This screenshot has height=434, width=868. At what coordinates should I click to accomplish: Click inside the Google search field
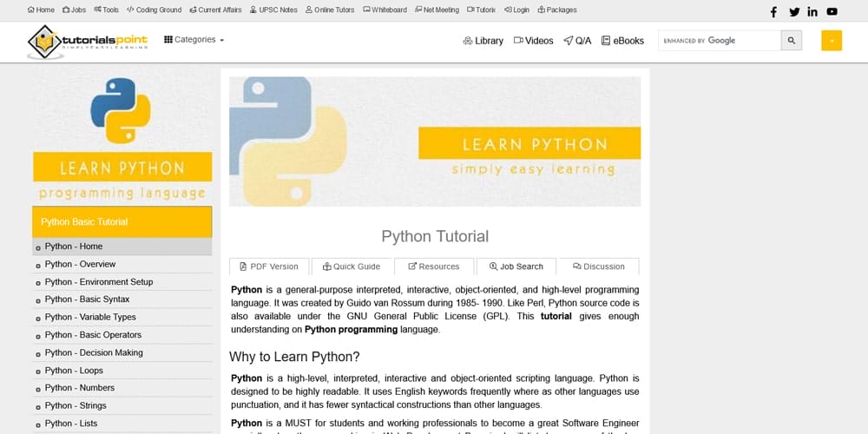coord(719,41)
